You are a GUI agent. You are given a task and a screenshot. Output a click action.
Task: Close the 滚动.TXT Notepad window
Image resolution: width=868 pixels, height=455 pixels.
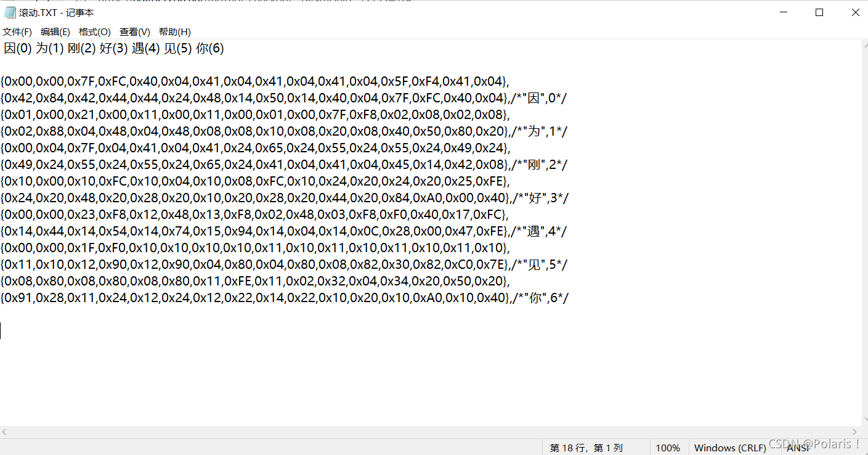(855, 12)
